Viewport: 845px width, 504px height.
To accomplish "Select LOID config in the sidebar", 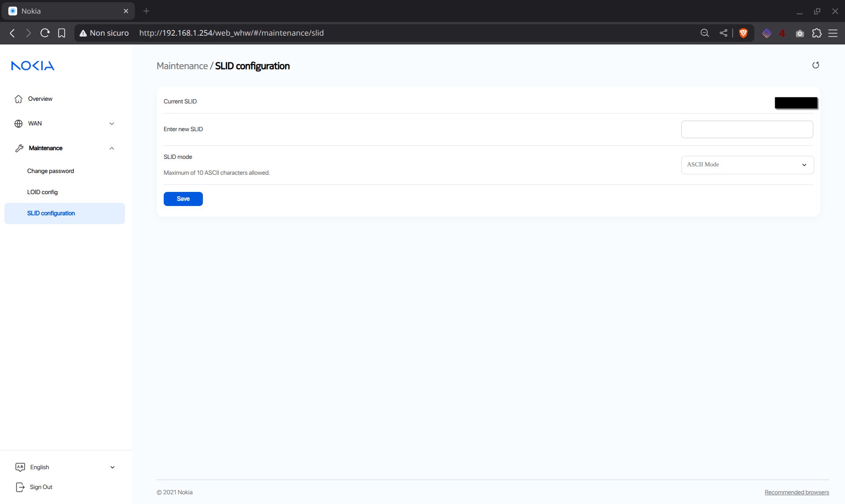I will (42, 192).
